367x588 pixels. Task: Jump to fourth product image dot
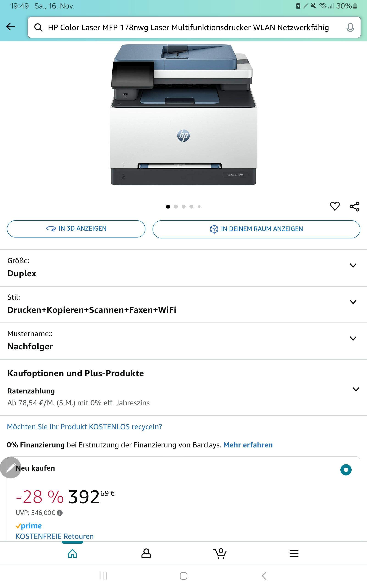[191, 206]
